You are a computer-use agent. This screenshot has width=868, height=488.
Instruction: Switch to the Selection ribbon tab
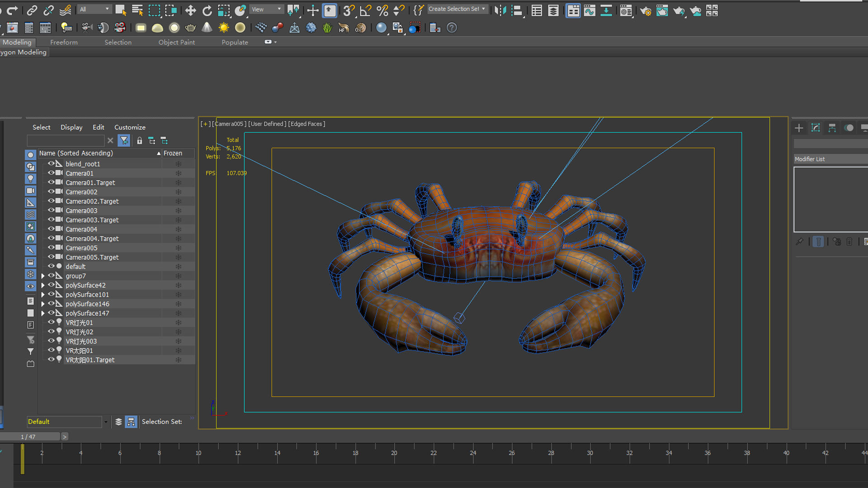tap(118, 42)
